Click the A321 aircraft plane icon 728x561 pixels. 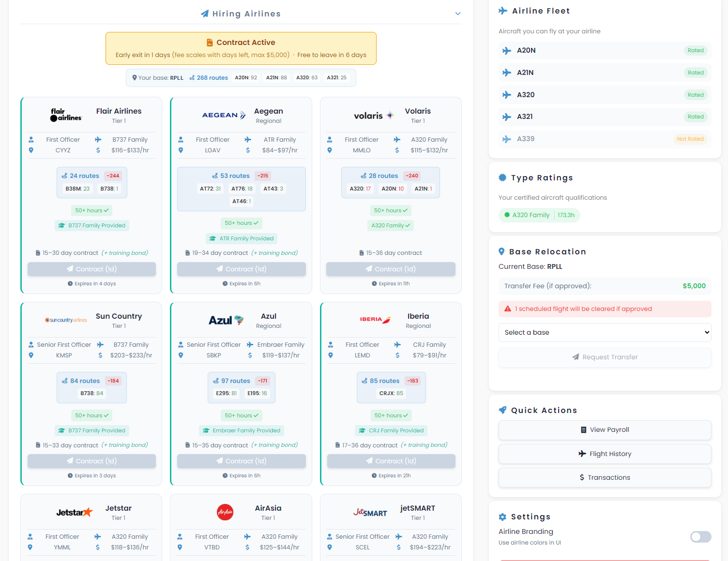point(507,117)
